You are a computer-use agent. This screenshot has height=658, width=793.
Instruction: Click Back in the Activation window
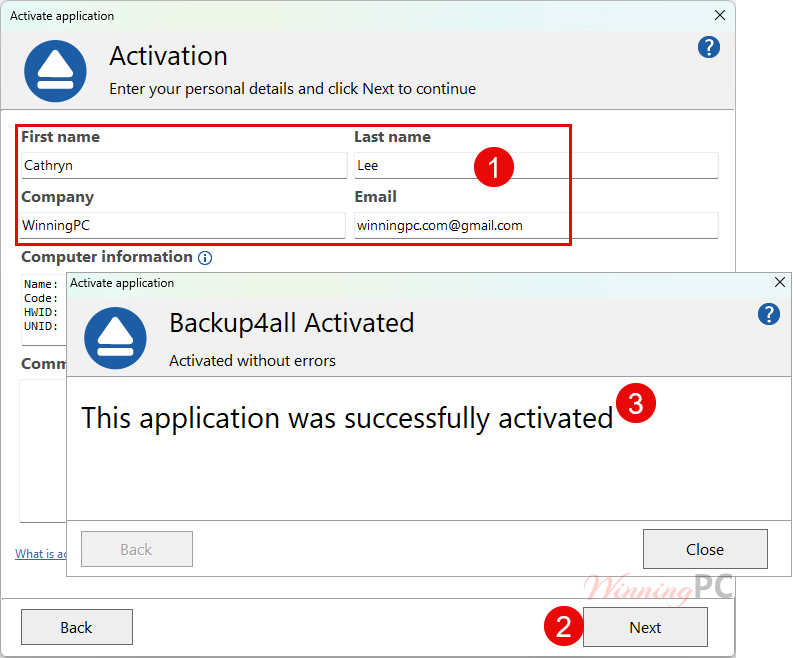click(x=76, y=628)
